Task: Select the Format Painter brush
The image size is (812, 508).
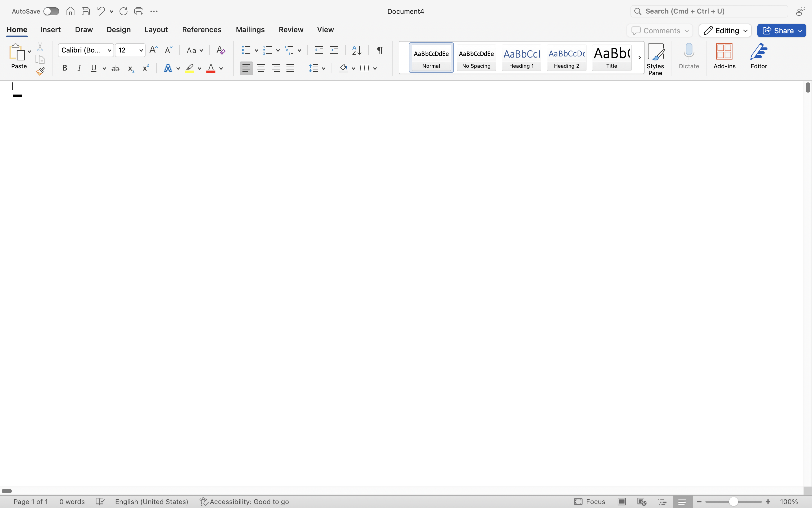Action: coord(40,71)
